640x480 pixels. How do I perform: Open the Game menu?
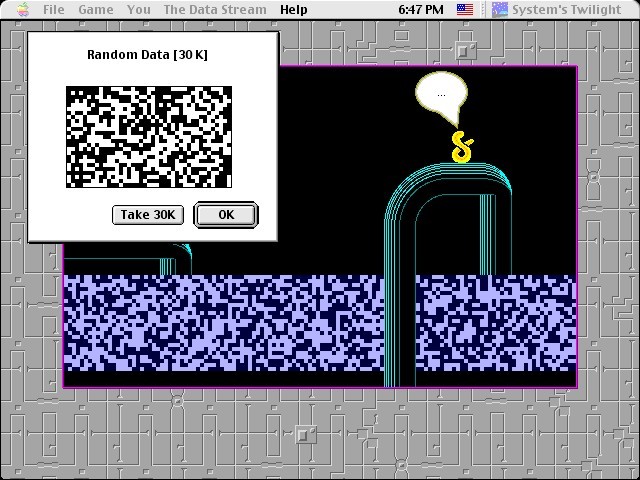(x=96, y=9)
